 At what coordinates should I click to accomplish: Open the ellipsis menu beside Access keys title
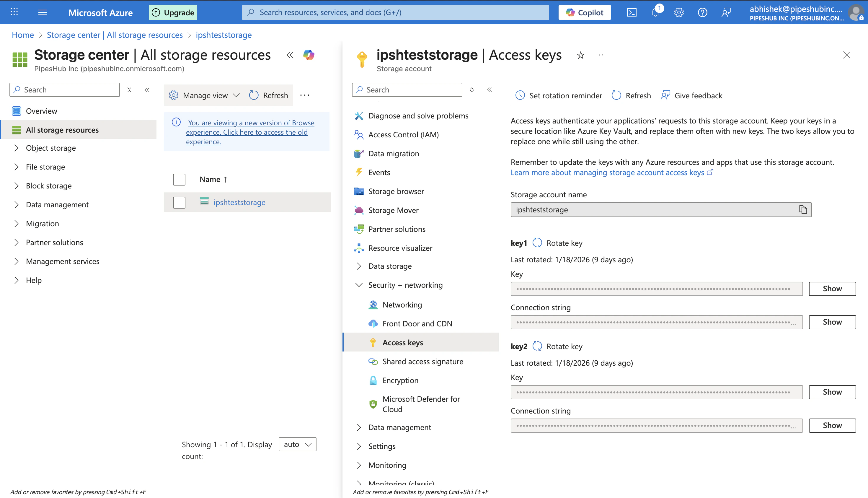(600, 55)
